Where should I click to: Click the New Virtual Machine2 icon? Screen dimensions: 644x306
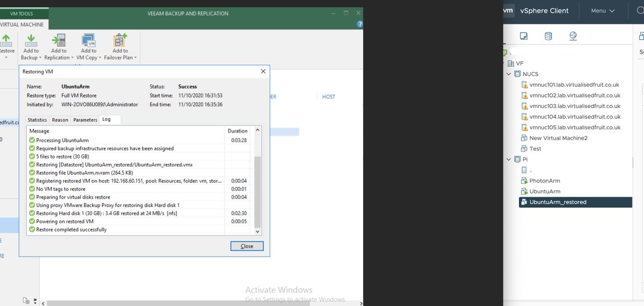pyautogui.click(x=524, y=138)
